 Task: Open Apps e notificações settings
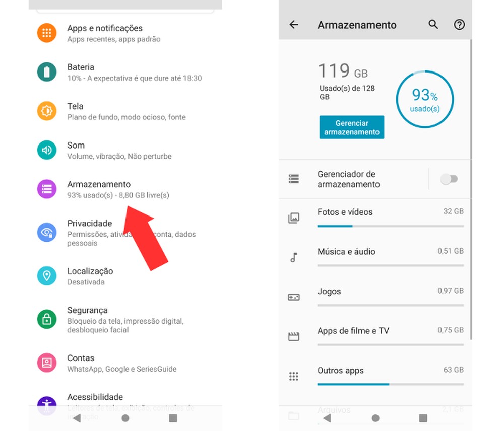(x=125, y=33)
